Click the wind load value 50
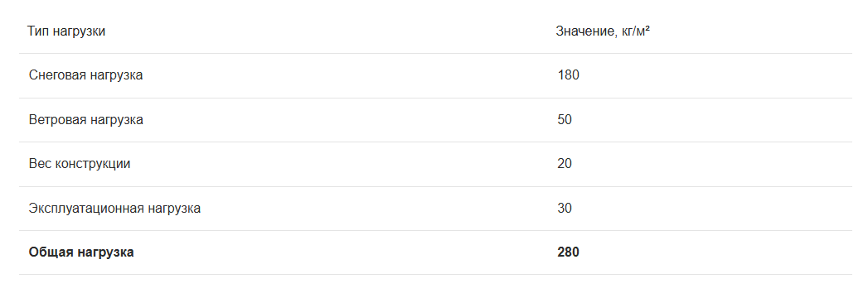 (565, 120)
